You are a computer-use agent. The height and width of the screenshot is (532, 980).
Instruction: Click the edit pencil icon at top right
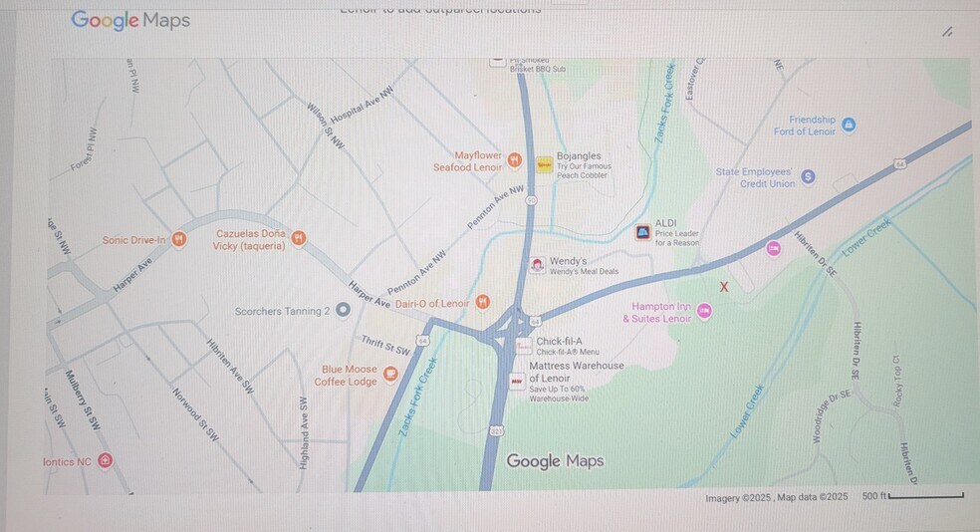coord(947,32)
